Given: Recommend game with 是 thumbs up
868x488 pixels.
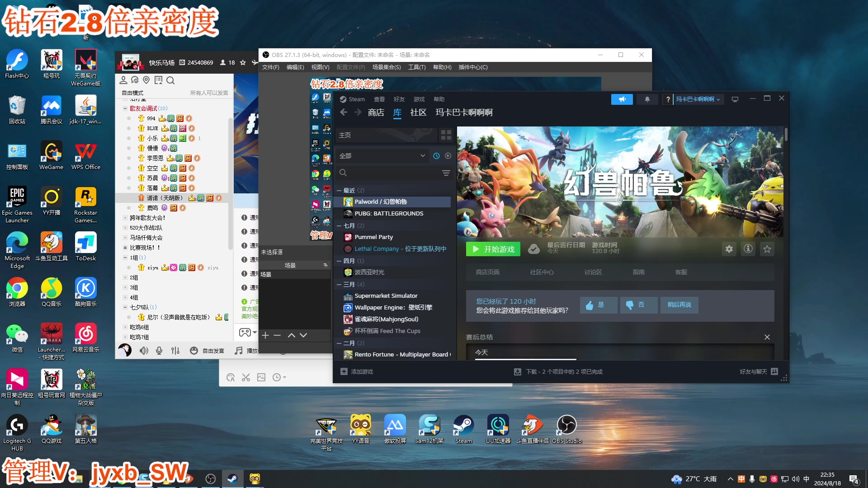Looking at the screenshot, I should [599, 305].
